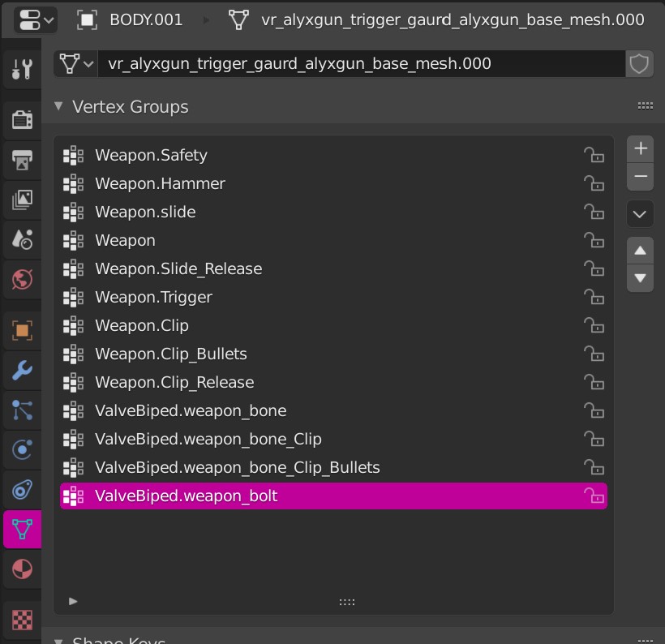Select Weapon.Clip vertex group

click(333, 326)
